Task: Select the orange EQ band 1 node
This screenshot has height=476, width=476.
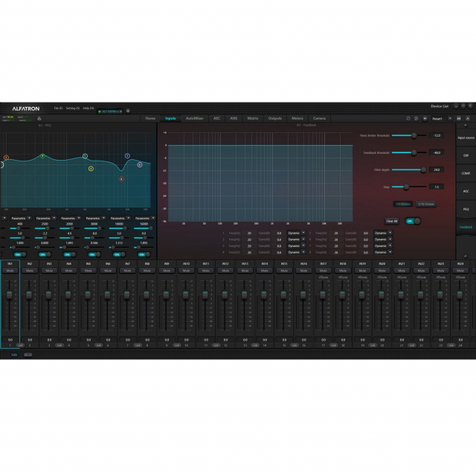Action: click(x=6, y=158)
